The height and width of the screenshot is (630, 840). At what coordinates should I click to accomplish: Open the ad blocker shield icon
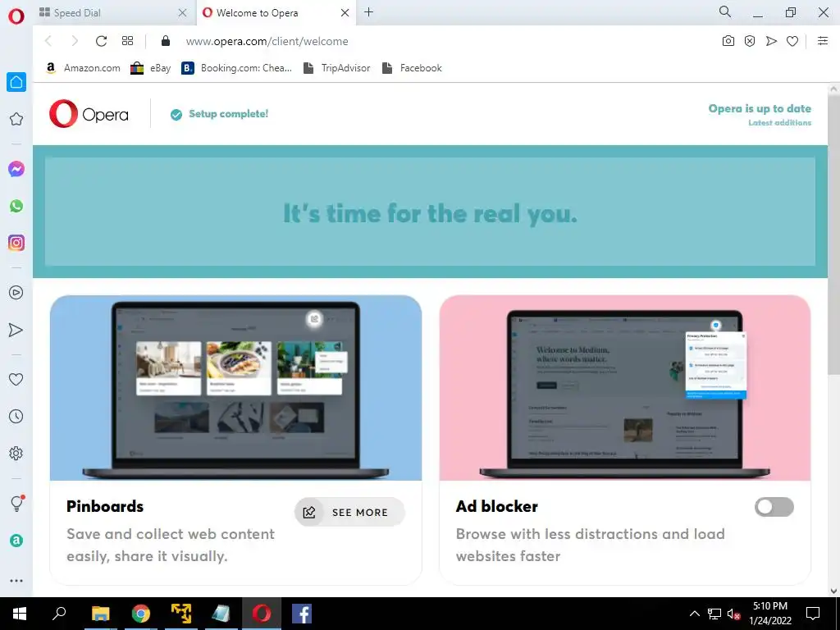(750, 41)
